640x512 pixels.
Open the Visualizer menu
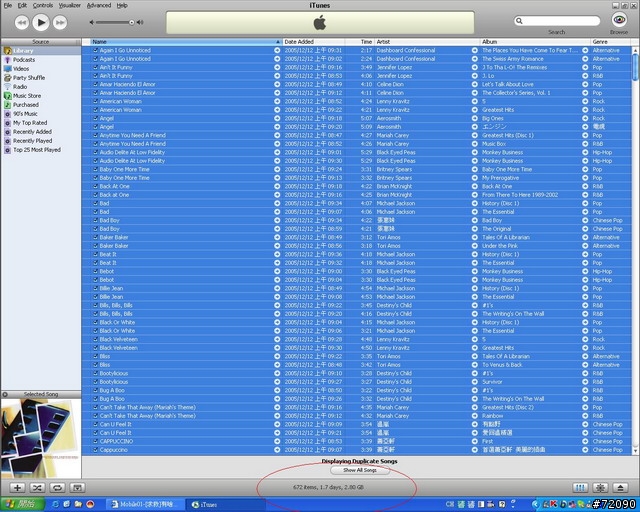(70, 5)
